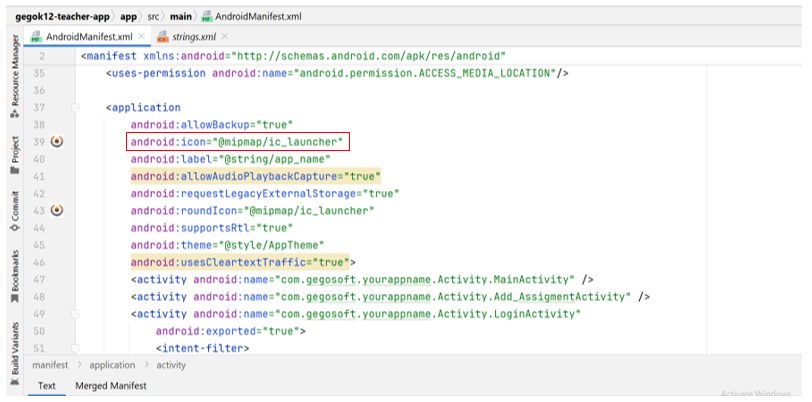
Task: Switch to the Merged Manifest tab
Action: (x=110, y=386)
